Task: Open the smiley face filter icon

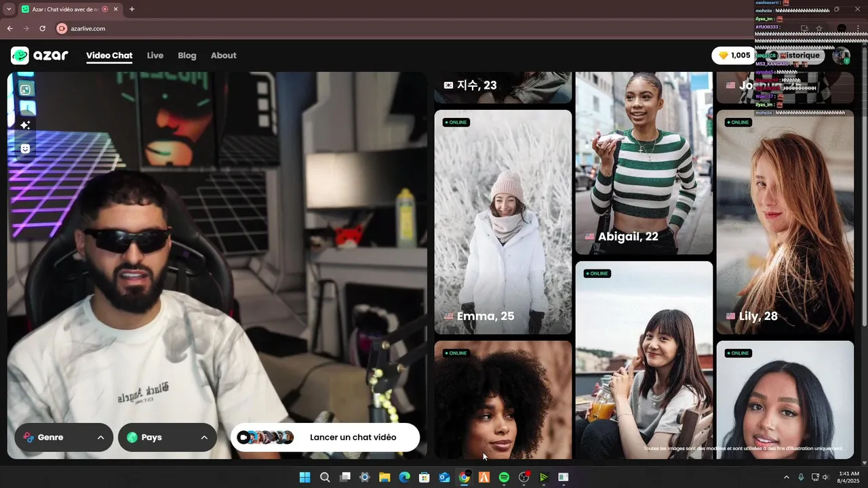Action: 25,148
